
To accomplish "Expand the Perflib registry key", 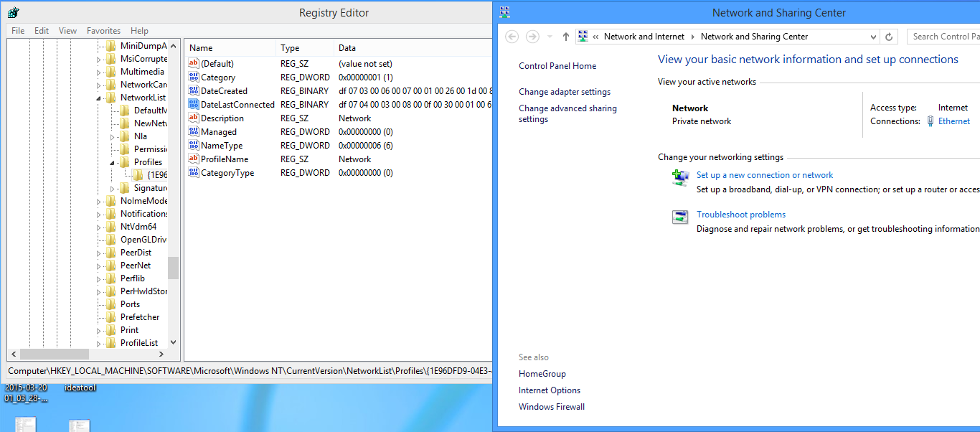I will [100, 278].
